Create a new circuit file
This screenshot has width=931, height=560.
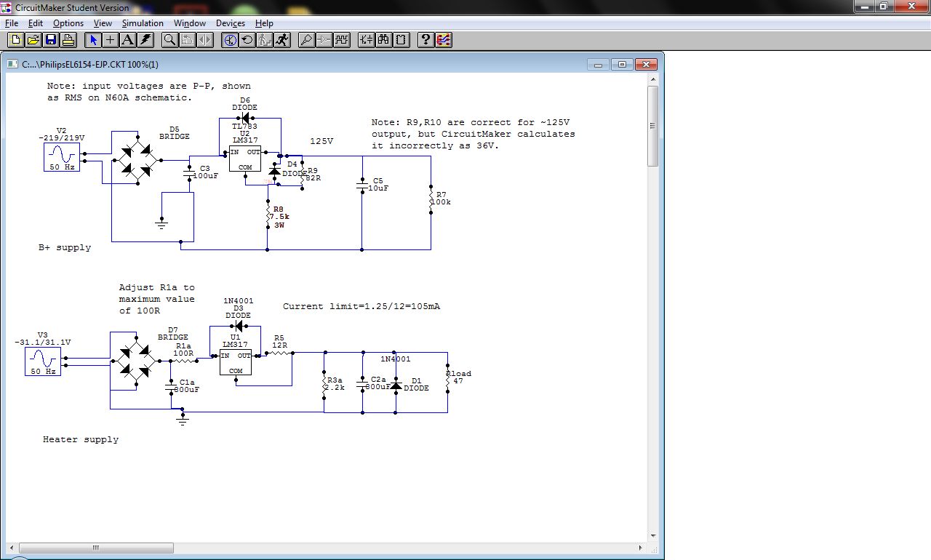click(15, 40)
